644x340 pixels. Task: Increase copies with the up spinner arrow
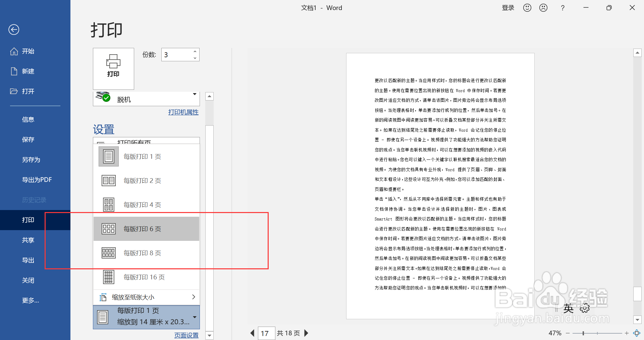click(x=195, y=51)
